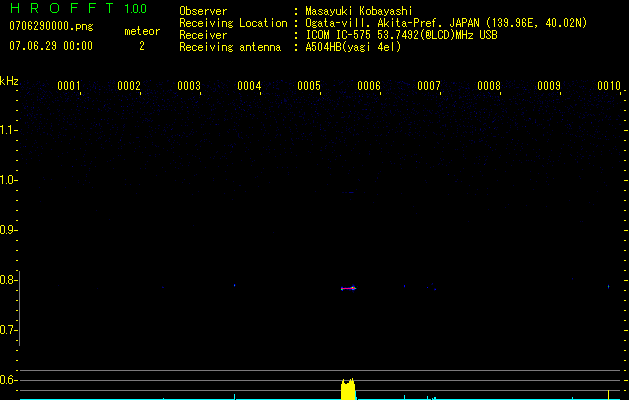Click time marker 0009
This screenshot has width=629, height=400.
point(549,86)
